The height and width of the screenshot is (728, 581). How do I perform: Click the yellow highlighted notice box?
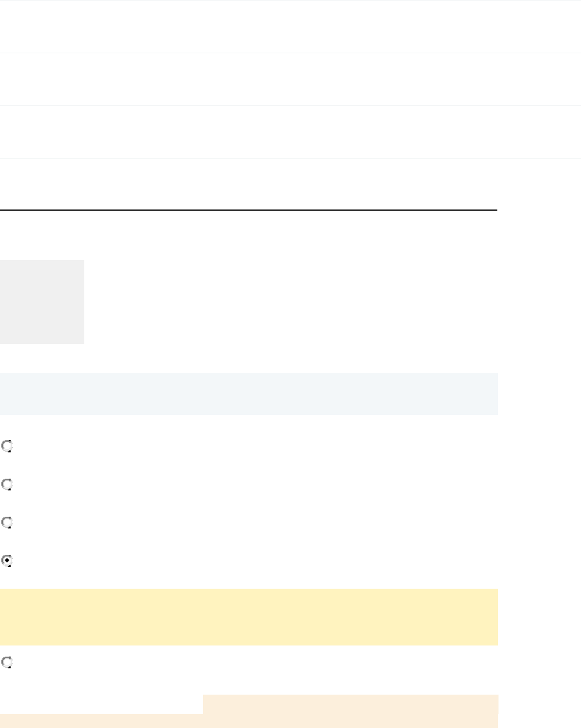[x=249, y=617]
